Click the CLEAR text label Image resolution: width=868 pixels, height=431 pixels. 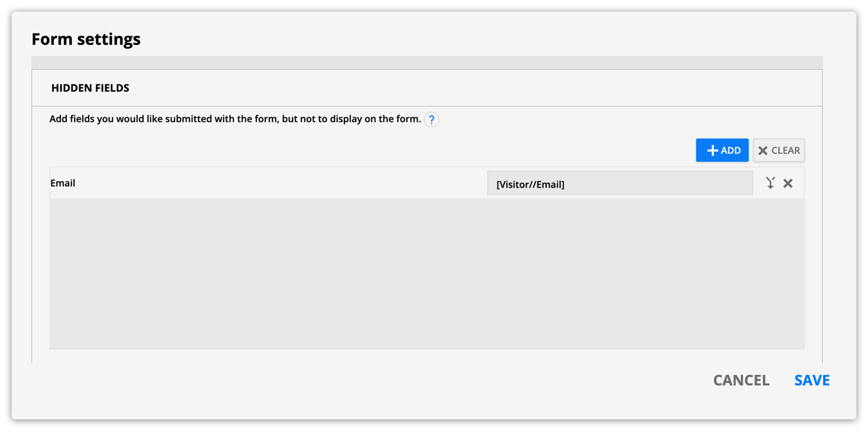[785, 150]
